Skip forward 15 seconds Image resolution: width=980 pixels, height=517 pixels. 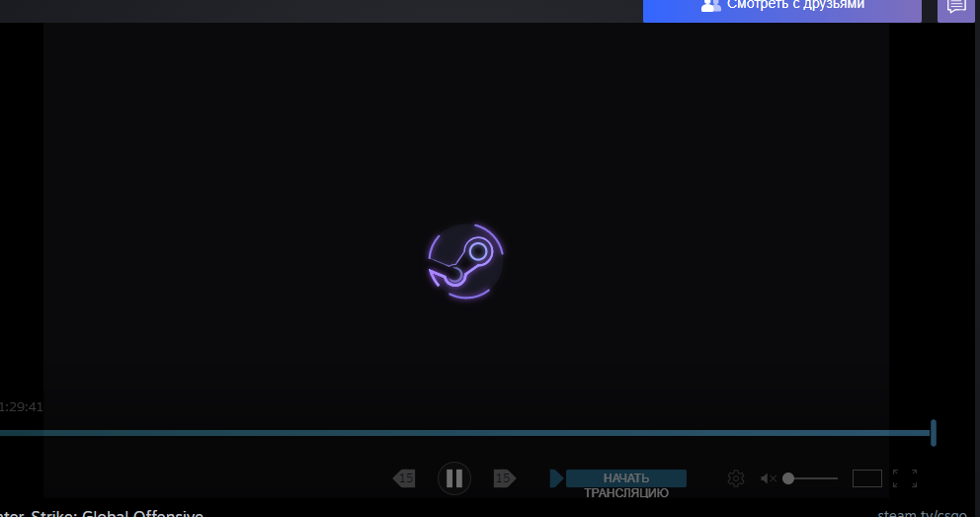(505, 478)
